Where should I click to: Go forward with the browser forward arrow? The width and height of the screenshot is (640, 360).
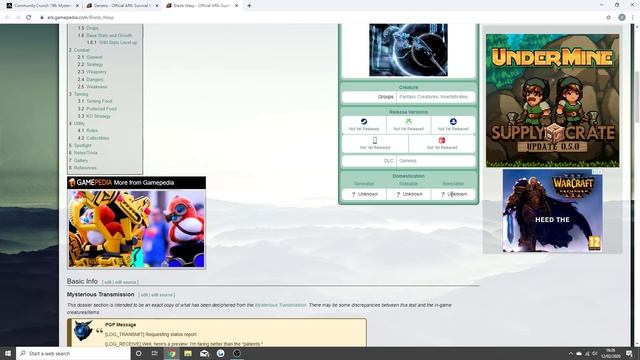point(18,18)
